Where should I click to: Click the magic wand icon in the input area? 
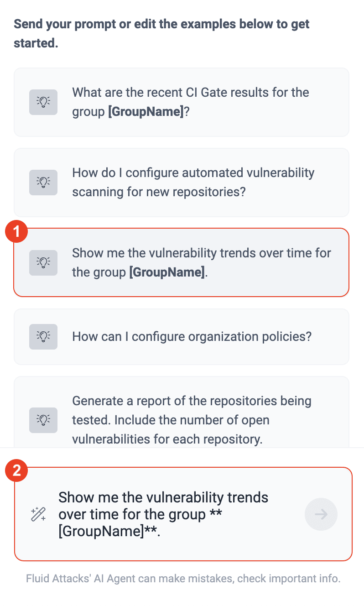click(38, 514)
